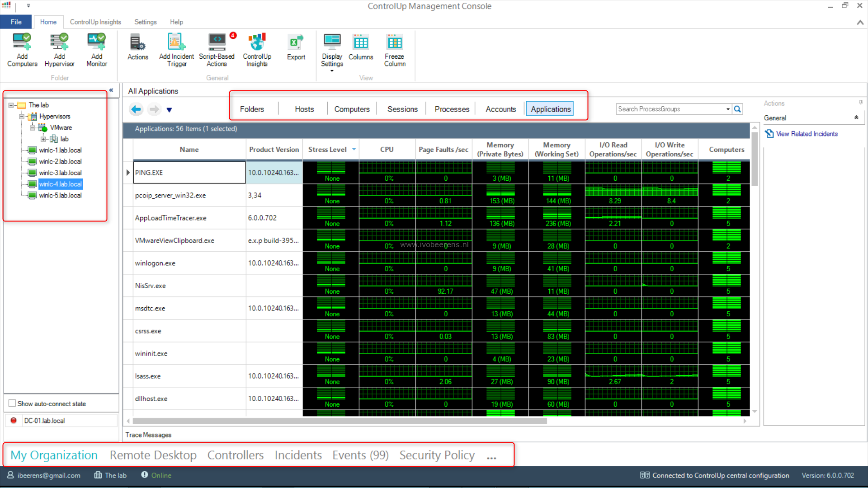Collapse the General actions section

(856, 117)
